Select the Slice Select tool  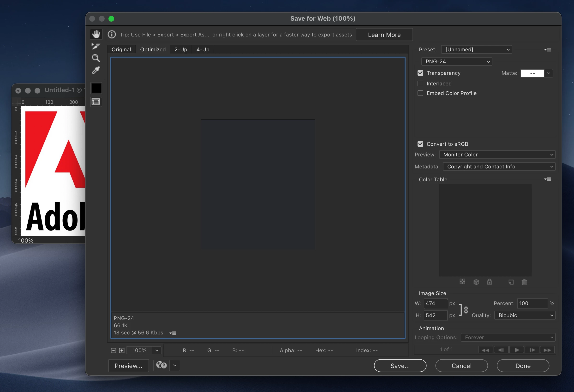96,46
